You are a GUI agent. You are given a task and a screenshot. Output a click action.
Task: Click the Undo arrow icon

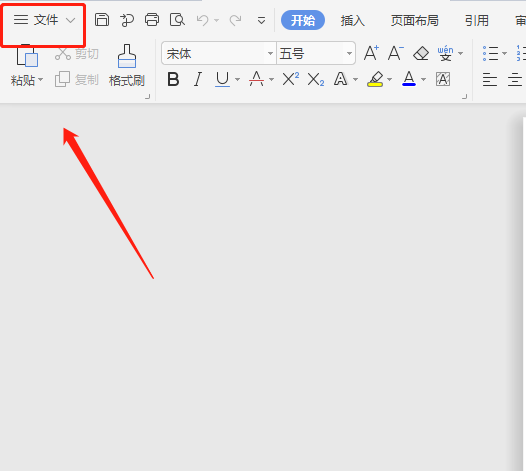[202, 20]
